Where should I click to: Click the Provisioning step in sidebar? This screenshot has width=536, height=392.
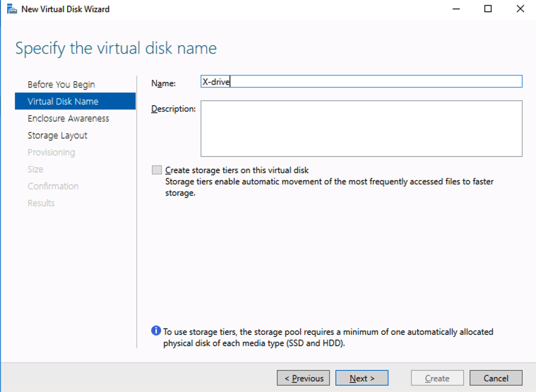[51, 153]
